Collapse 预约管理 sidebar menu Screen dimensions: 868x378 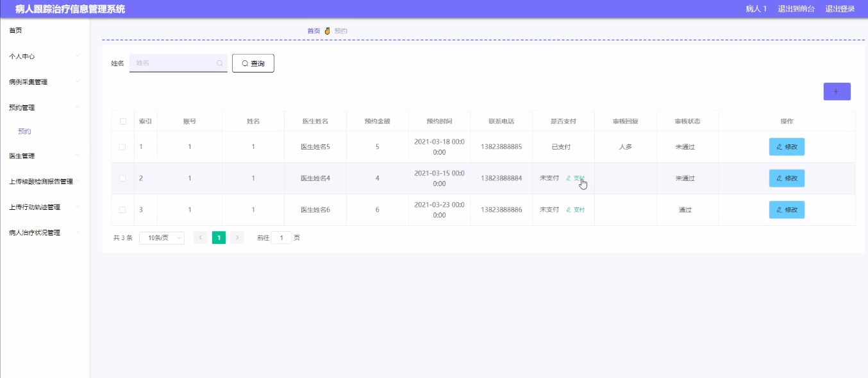click(45, 108)
